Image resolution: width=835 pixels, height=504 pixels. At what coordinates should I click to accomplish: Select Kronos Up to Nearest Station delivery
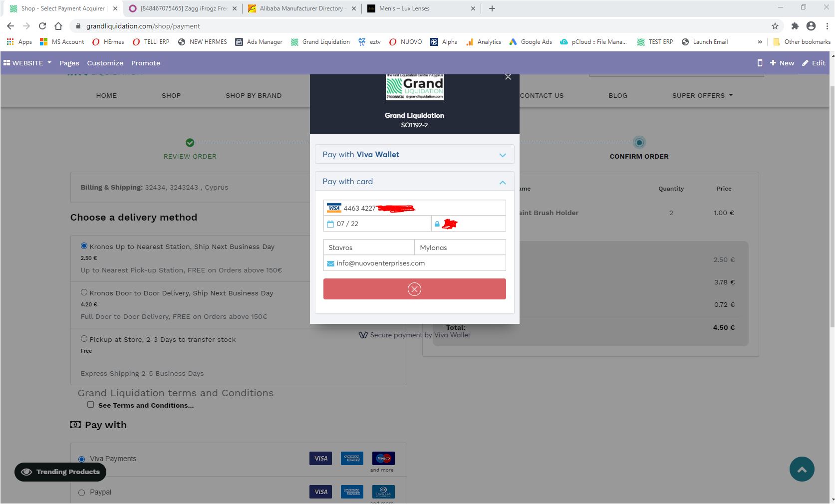pyautogui.click(x=84, y=246)
